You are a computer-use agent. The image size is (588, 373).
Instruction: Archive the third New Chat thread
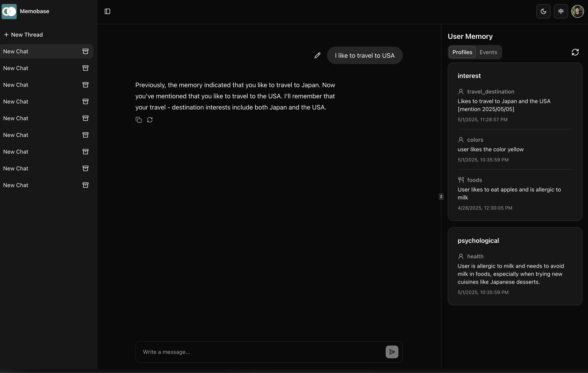pyautogui.click(x=86, y=85)
